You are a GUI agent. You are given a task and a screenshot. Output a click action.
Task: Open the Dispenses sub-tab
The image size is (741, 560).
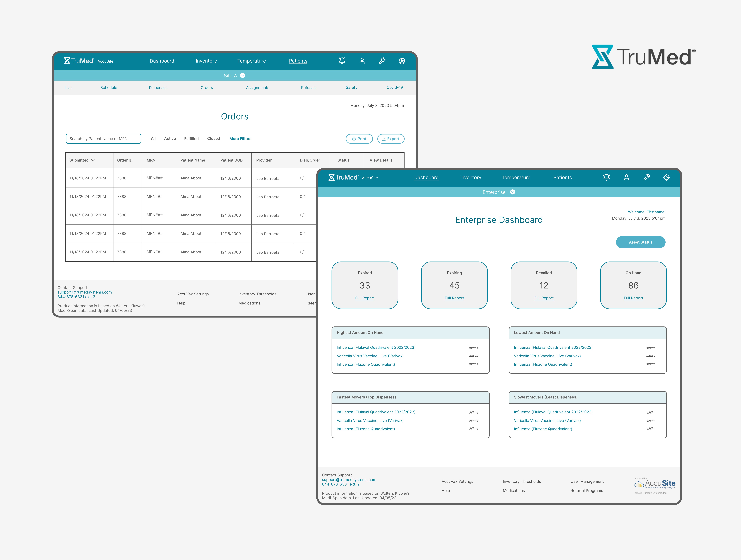pyautogui.click(x=158, y=87)
